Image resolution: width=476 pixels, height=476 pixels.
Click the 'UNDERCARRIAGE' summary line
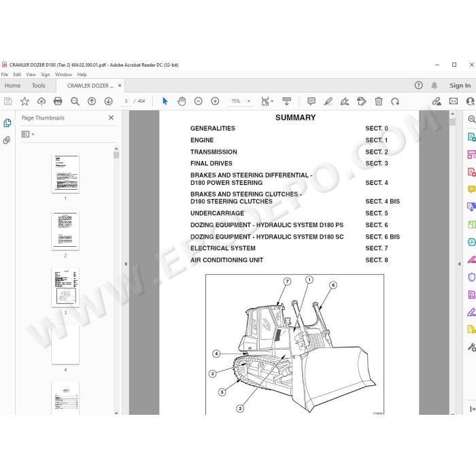pyautogui.click(x=217, y=213)
